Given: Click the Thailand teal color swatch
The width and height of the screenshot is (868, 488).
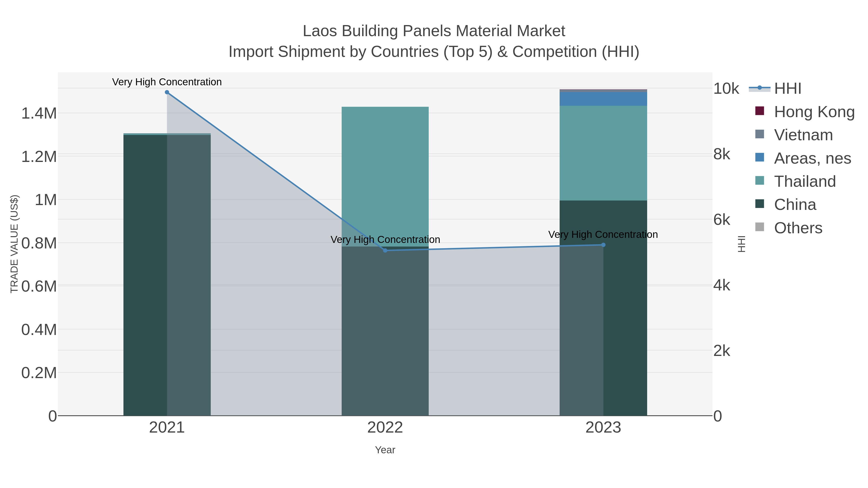Looking at the screenshot, I should (759, 180).
